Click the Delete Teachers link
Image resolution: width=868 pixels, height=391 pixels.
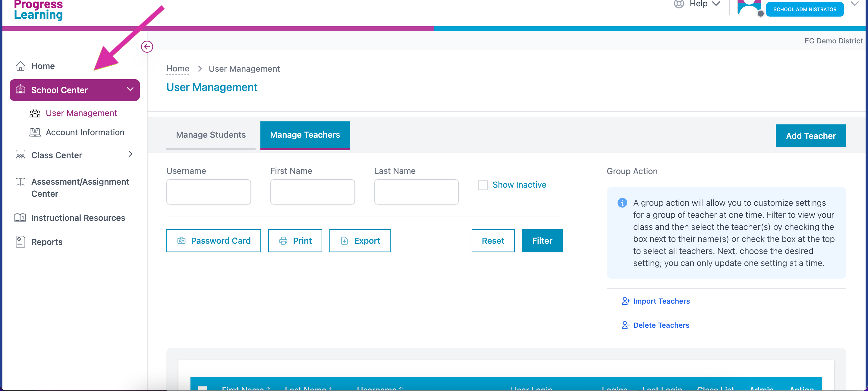point(661,325)
